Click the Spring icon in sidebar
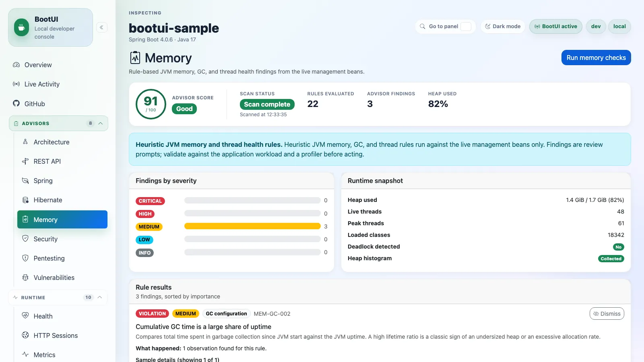Screen dimensions: 644x362 (25, 181)
